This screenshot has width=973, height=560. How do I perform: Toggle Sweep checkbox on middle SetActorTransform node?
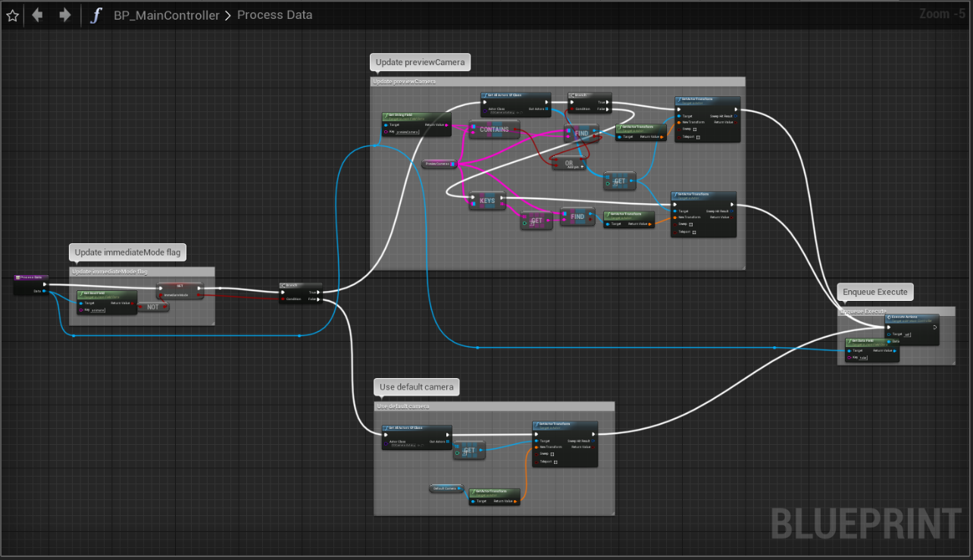(x=691, y=224)
